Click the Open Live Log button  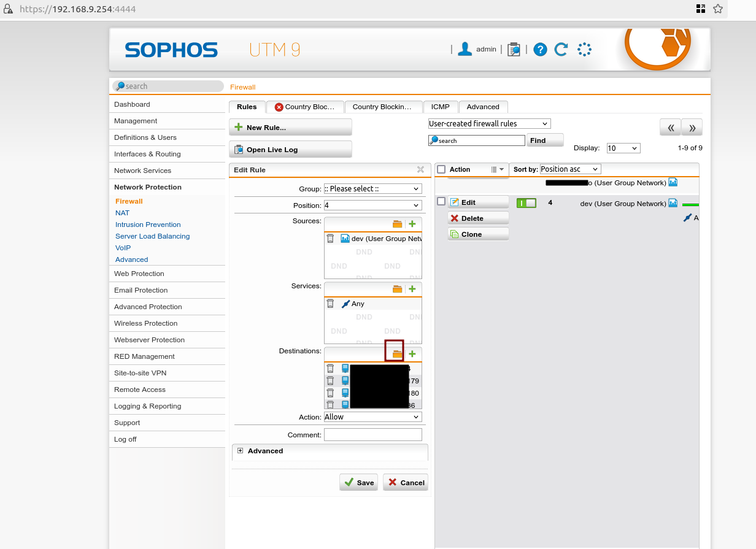[x=290, y=150]
